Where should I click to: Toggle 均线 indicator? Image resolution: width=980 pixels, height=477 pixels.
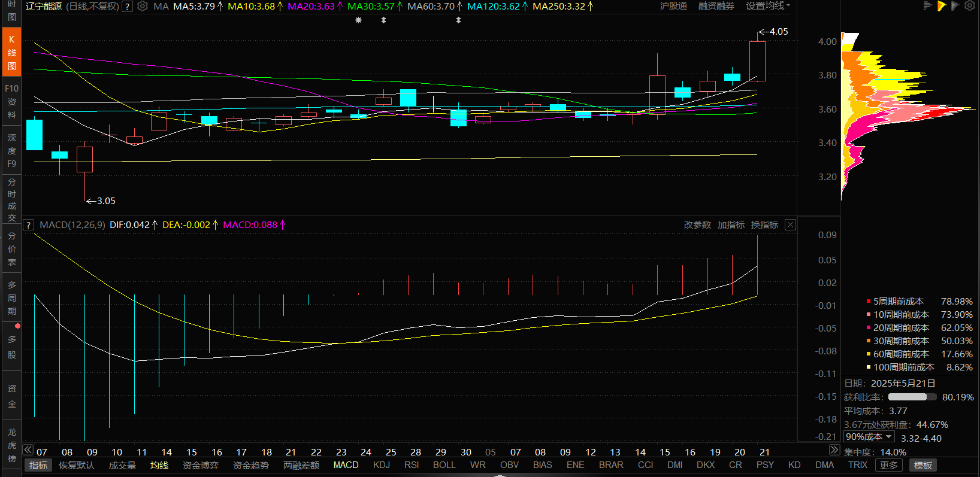[159, 465]
